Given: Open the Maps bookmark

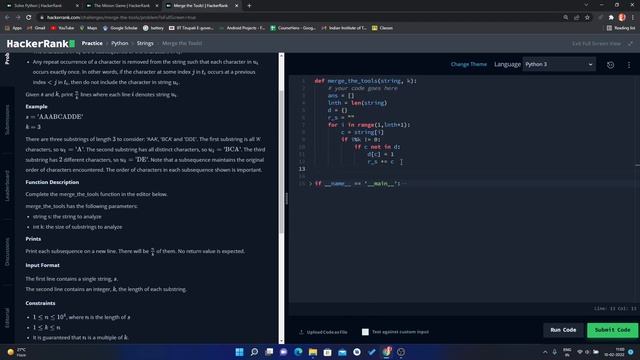Looking at the screenshot, I should 89,28.
